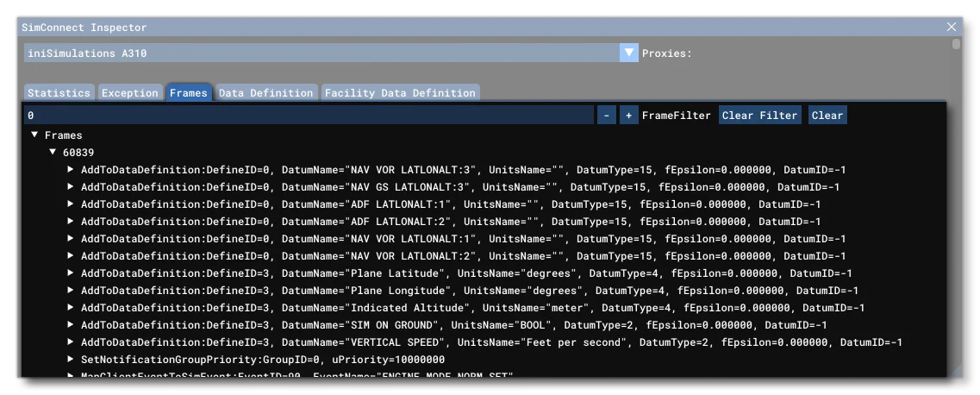
Task: Open the iniSimulations A310 client dropdown arrow
Action: pos(628,53)
